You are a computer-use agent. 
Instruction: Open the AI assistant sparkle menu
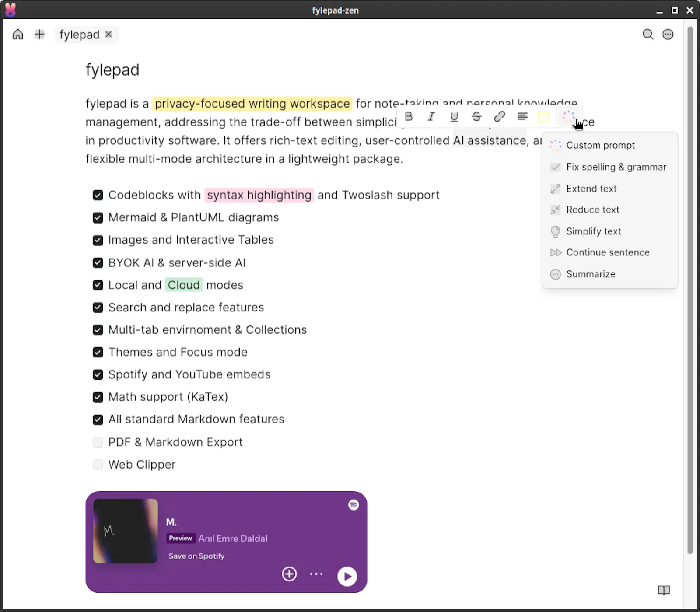point(568,116)
